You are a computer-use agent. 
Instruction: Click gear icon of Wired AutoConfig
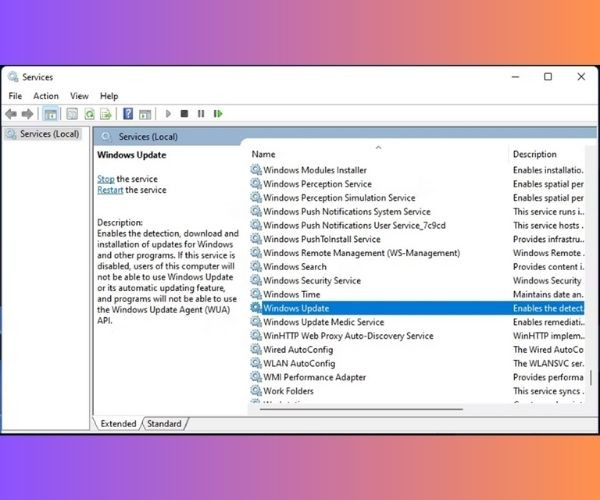tap(256, 349)
